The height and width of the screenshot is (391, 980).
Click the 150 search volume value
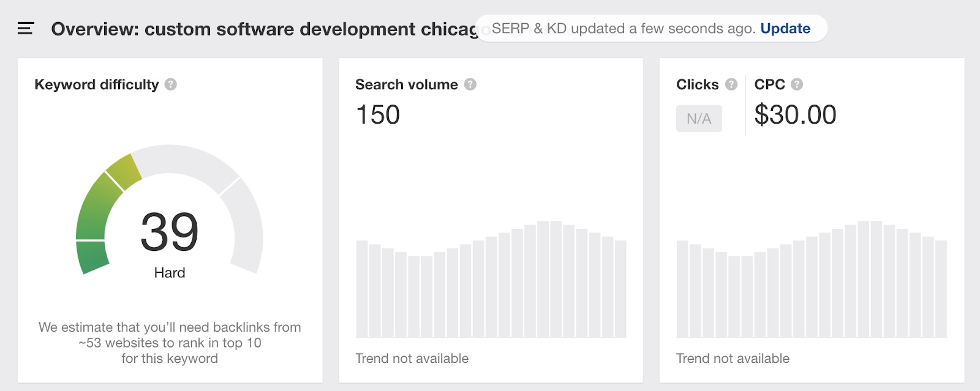tap(378, 115)
